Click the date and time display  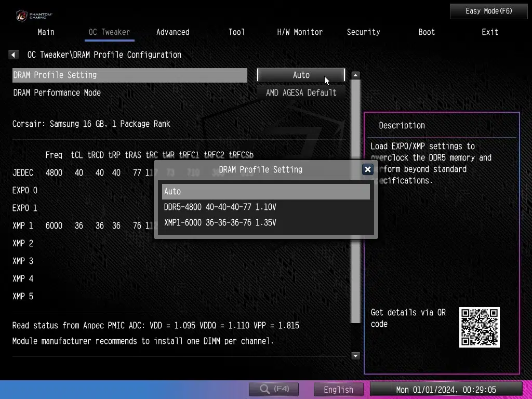[446, 389]
